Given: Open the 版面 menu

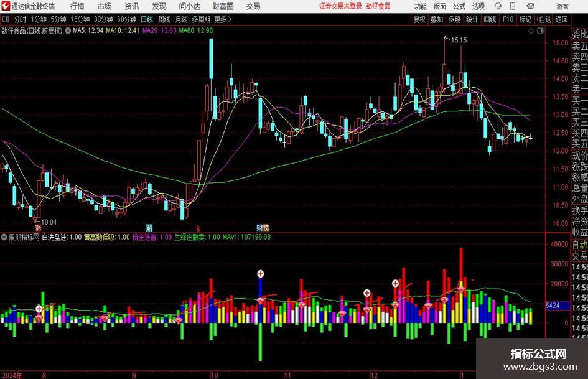Looking at the screenshot, I should (x=440, y=6).
